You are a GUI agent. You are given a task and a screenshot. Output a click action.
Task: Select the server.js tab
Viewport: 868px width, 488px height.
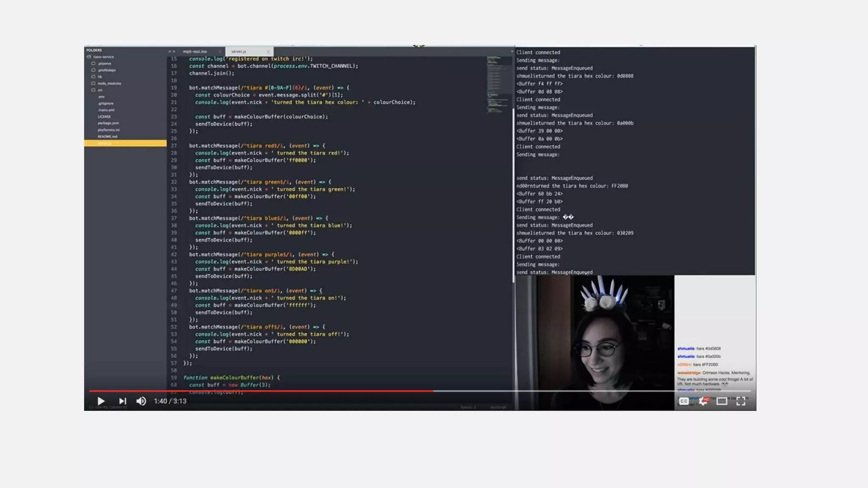click(x=239, y=52)
